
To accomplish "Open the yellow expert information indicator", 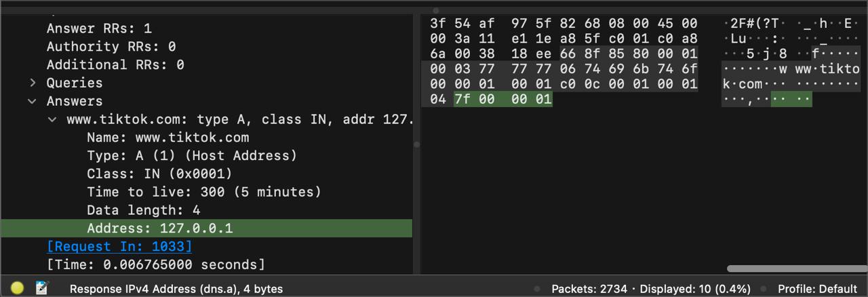I will [x=18, y=288].
